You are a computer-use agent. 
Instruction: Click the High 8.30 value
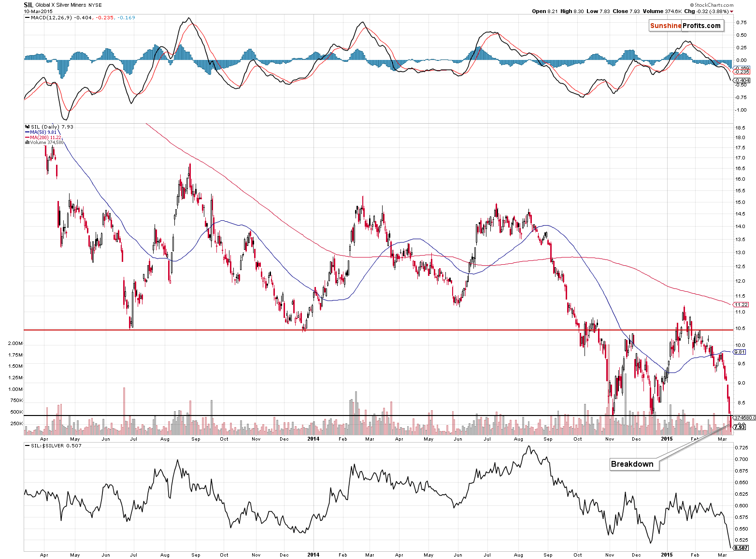(572, 11)
